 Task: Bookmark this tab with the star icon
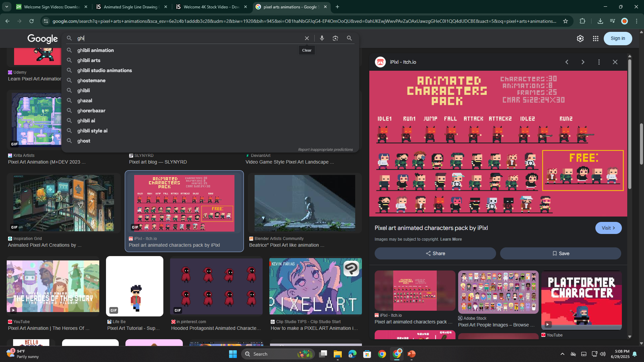coord(566,21)
